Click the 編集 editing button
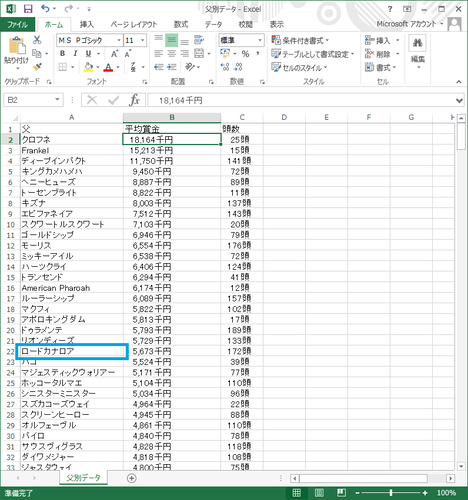This screenshot has width=468, height=500. (418, 53)
